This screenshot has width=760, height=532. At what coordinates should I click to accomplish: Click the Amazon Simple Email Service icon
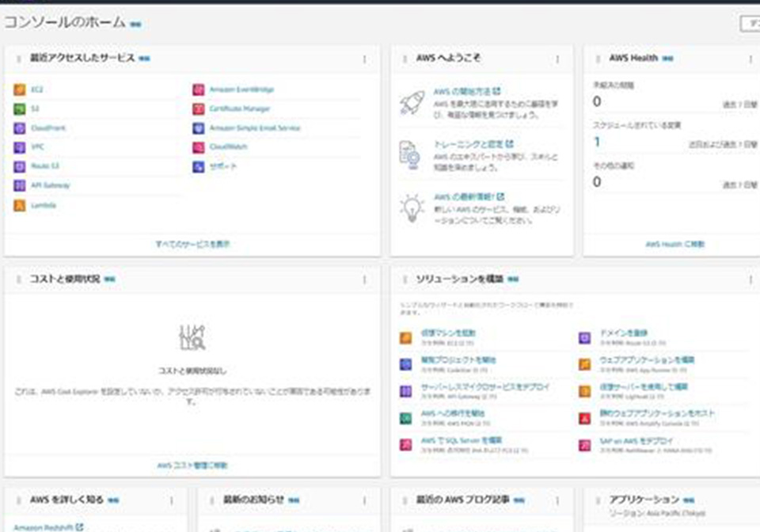click(199, 128)
